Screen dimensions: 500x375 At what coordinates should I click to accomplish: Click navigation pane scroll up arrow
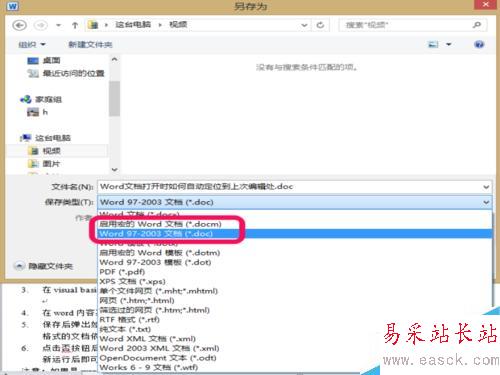(x=114, y=59)
